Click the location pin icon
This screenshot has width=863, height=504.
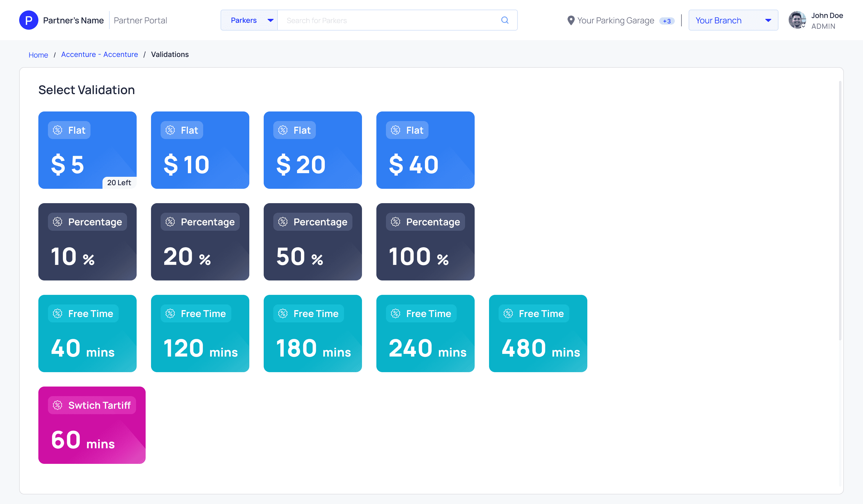point(571,21)
